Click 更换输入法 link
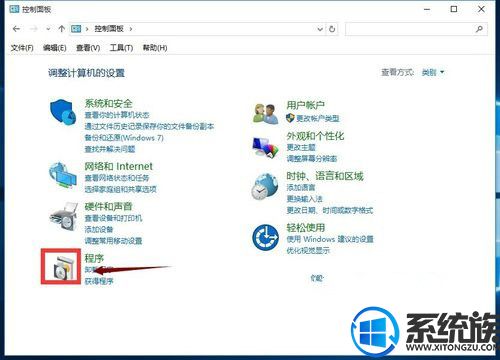 [x=305, y=199]
